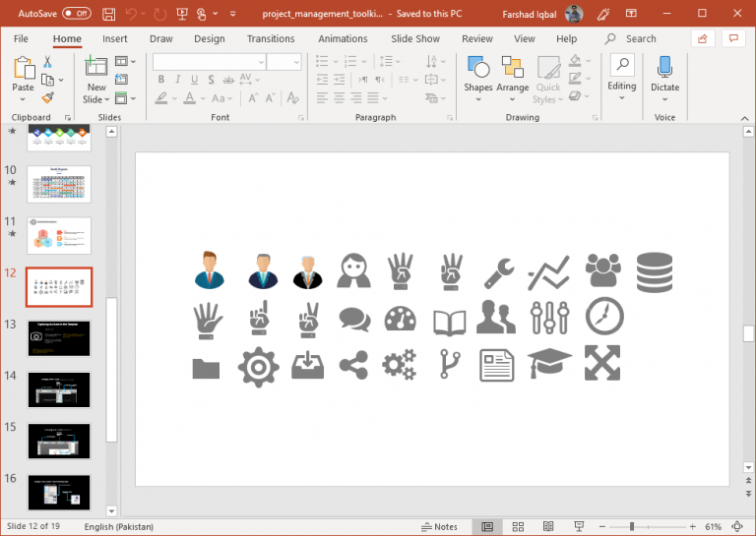The width and height of the screenshot is (756, 536).
Task: Open the Transitions tab
Action: tap(271, 38)
